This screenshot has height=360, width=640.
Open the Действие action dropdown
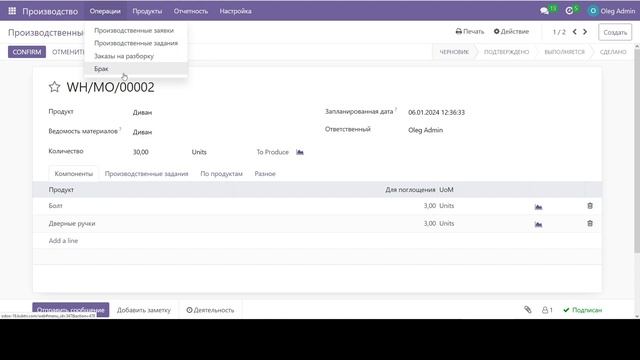[x=511, y=31]
